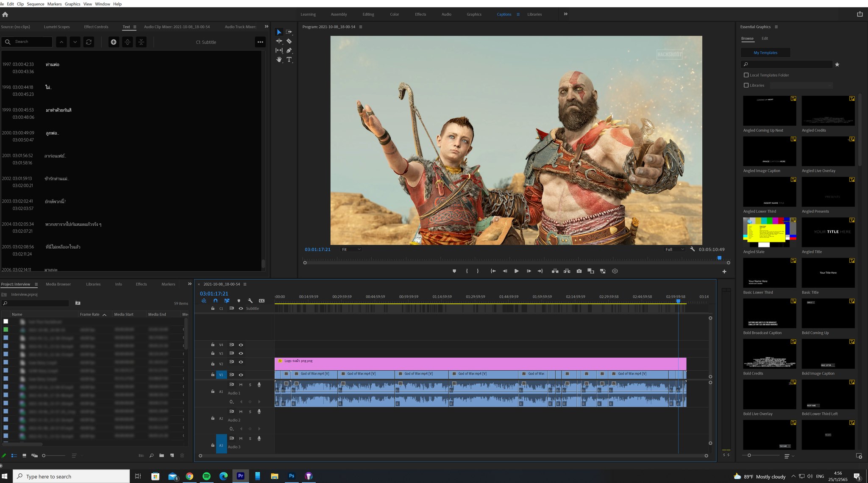Check the Libraries checkbox
This screenshot has width=868, height=483.
[x=746, y=85]
